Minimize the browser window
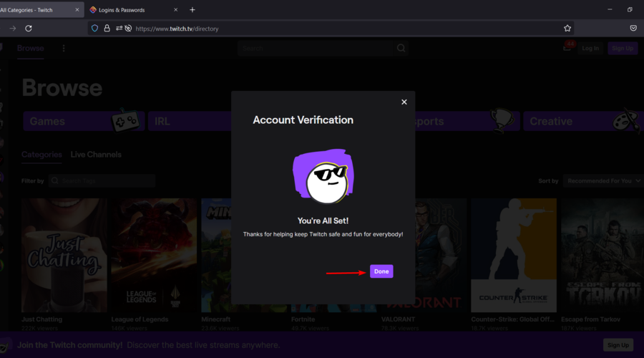Screen dimensions: 644x358 tap(610, 9)
